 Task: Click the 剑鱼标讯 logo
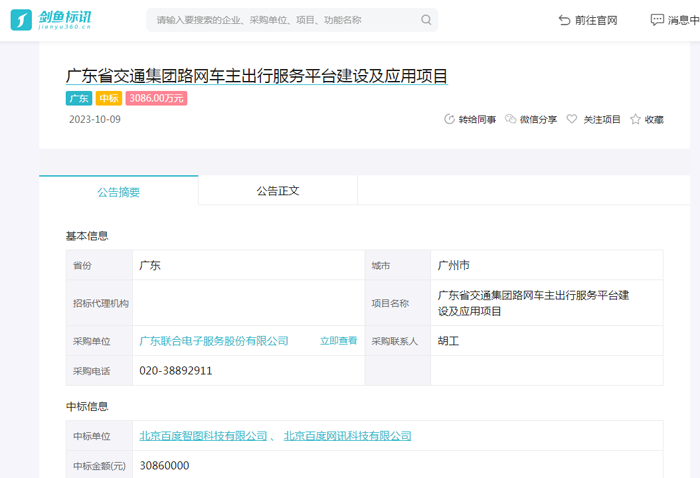51,20
